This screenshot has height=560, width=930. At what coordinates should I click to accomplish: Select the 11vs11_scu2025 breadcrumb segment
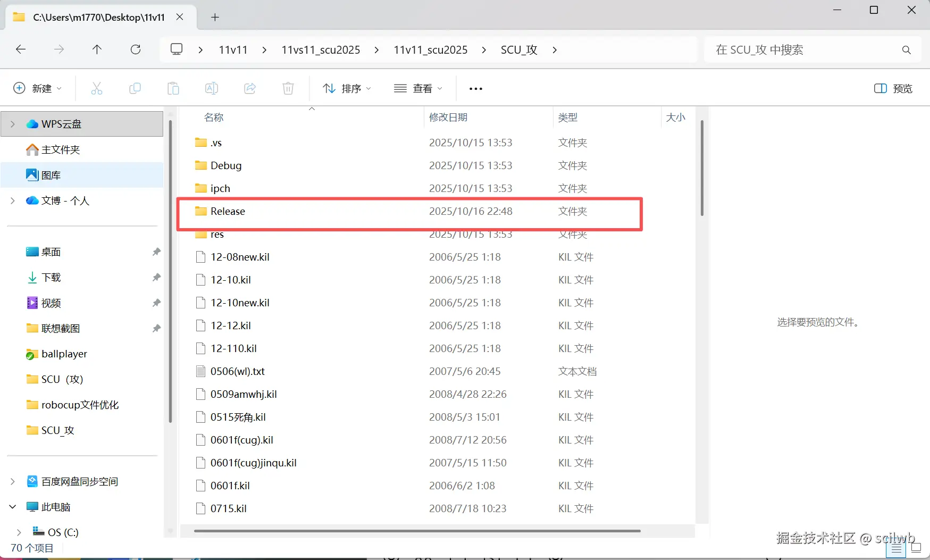pos(321,50)
